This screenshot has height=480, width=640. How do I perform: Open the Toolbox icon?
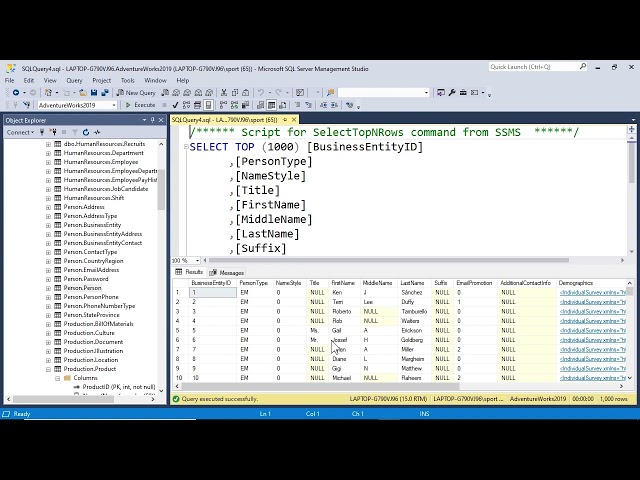click(x=463, y=93)
